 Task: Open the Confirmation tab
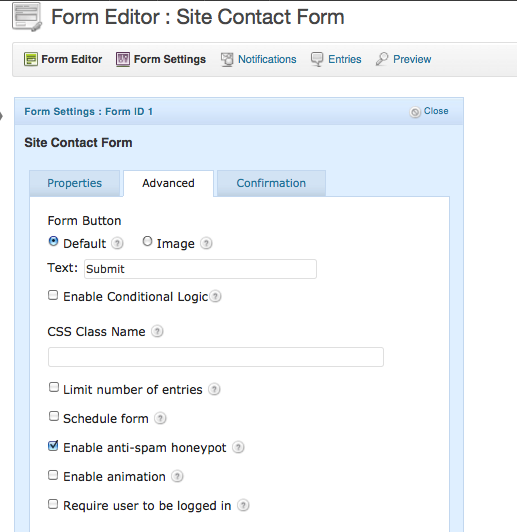tap(271, 183)
